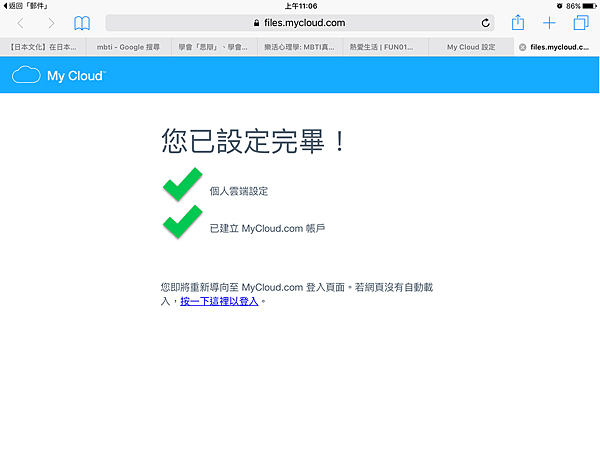Focus the files.mycloud.com address bar
The width and height of the screenshot is (600, 450).
[x=300, y=23]
